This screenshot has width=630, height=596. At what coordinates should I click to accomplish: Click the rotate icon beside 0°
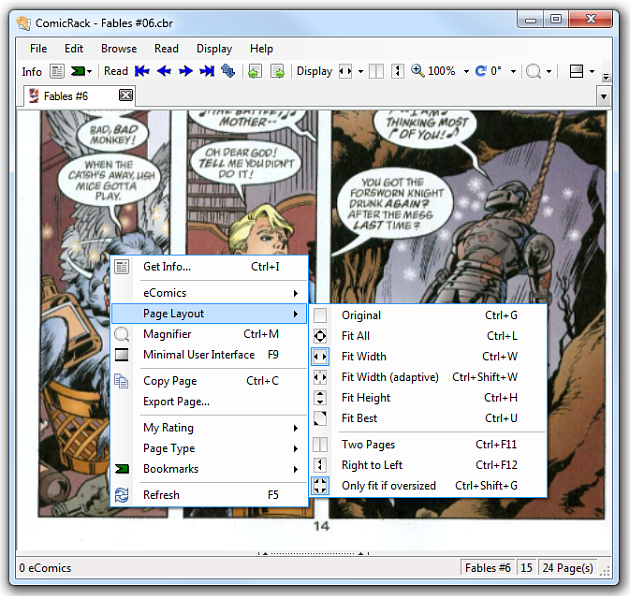pos(481,72)
